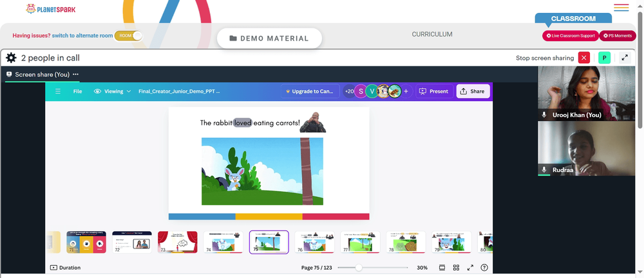Open Screen share options three-dot menu

(75, 74)
